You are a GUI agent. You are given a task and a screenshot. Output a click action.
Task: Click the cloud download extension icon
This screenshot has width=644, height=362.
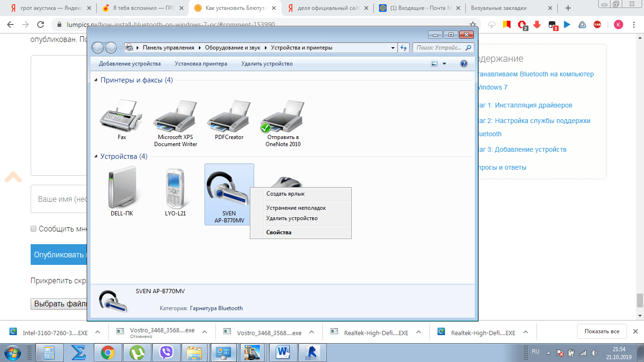click(x=492, y=25)
